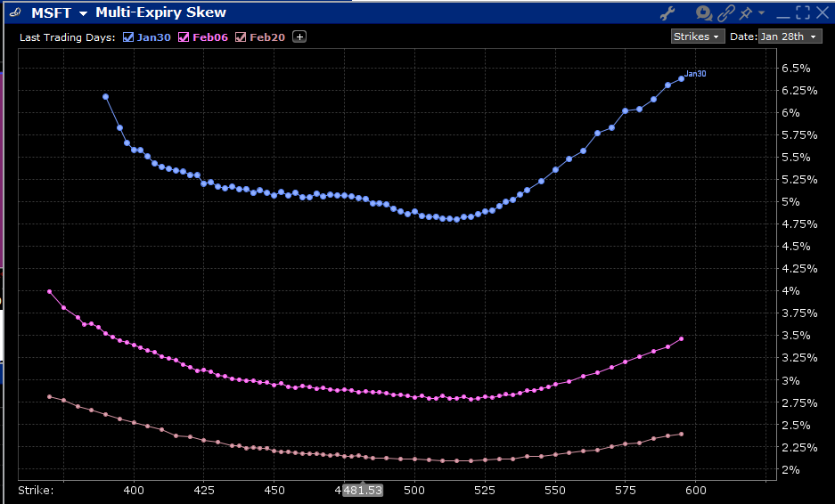This screenshot has height=504, width=835.
Task: Open the Strikes axis dropdown
Action: click(697, 37)
